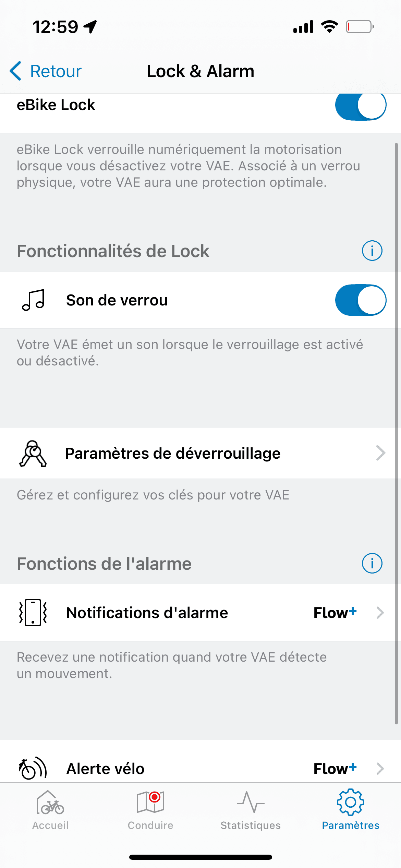Tap the back chevron arrow icon

tap(16, 71)
